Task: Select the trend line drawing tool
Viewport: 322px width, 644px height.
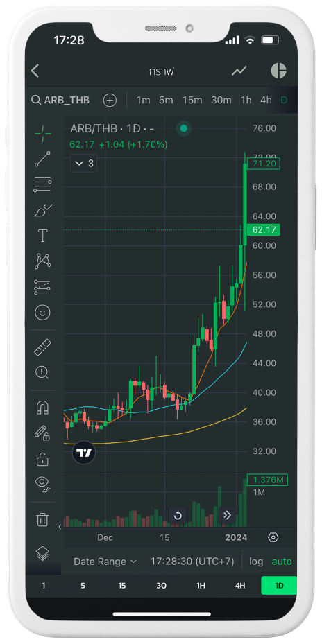Action: pyautogui.click(x=42, y=159)
